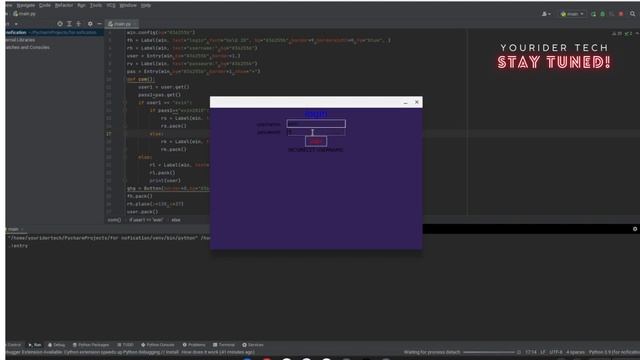Click the expand all icon in Project panel
Screen dimensions: 640x360
tap(69, 24)
